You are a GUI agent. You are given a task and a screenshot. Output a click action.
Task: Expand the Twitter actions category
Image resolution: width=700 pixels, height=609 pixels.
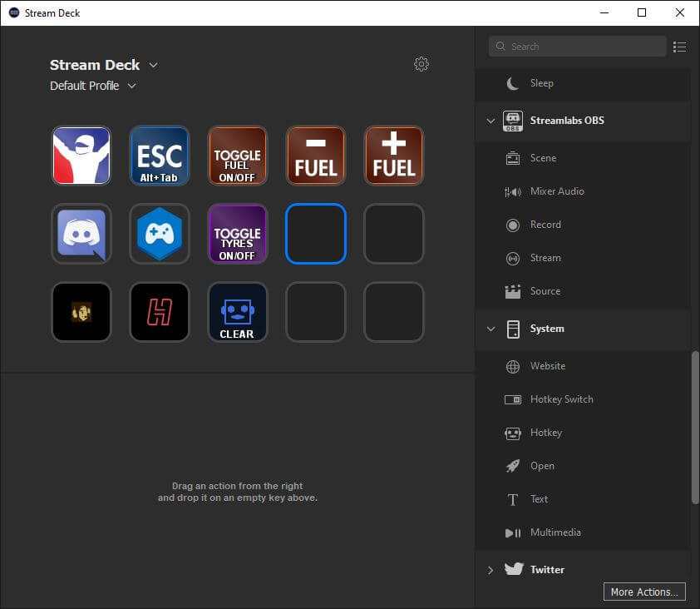pos(490,570)
